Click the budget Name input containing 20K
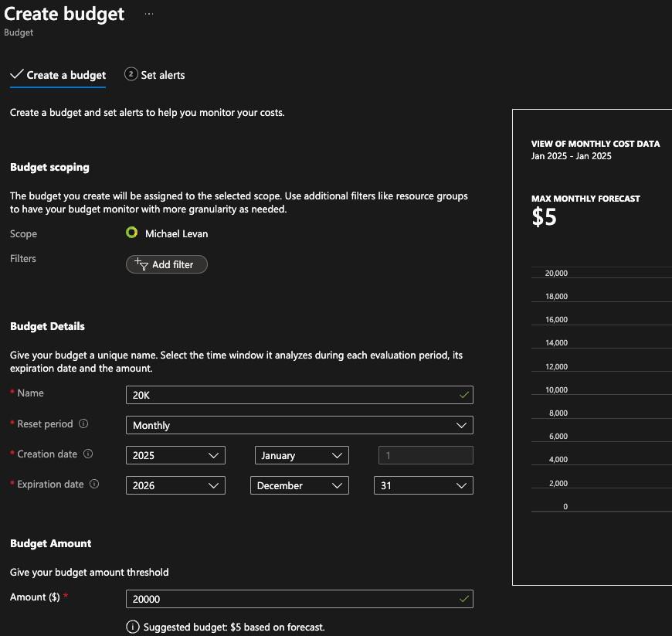Screen dimensions: 672x636 [x=300, y=395]
